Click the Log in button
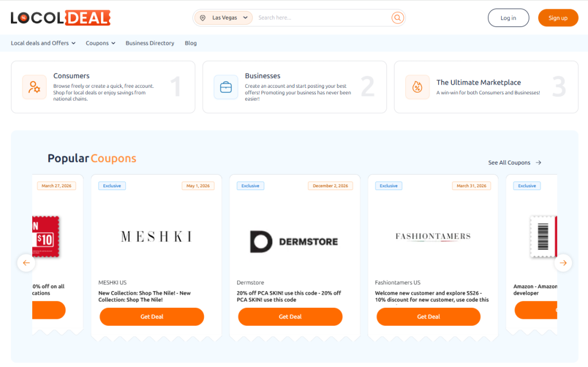The image size is (588, 367). click(508, 18)
